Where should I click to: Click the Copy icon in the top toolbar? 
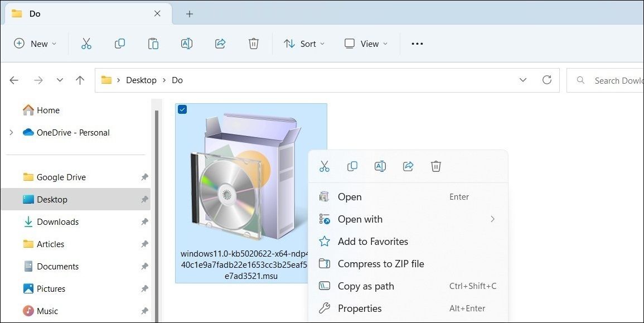(119, 44)
